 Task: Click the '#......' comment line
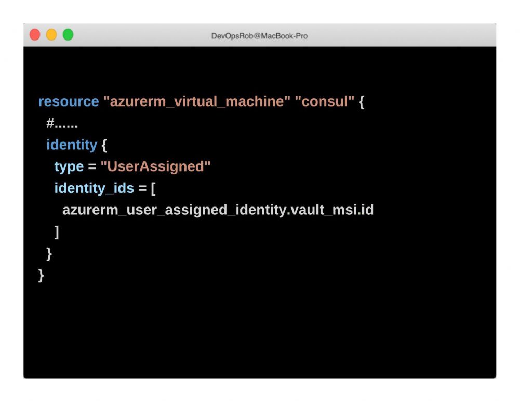click(x=62, y=123)
